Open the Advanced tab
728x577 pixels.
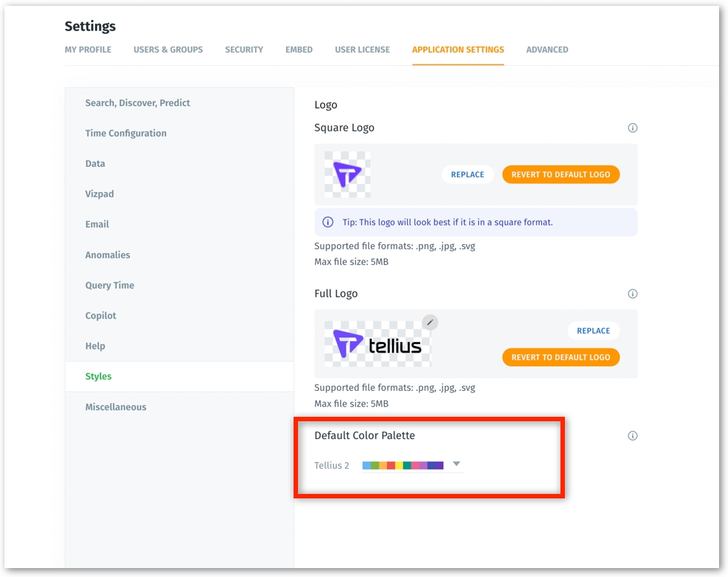[x=547, y=50]
